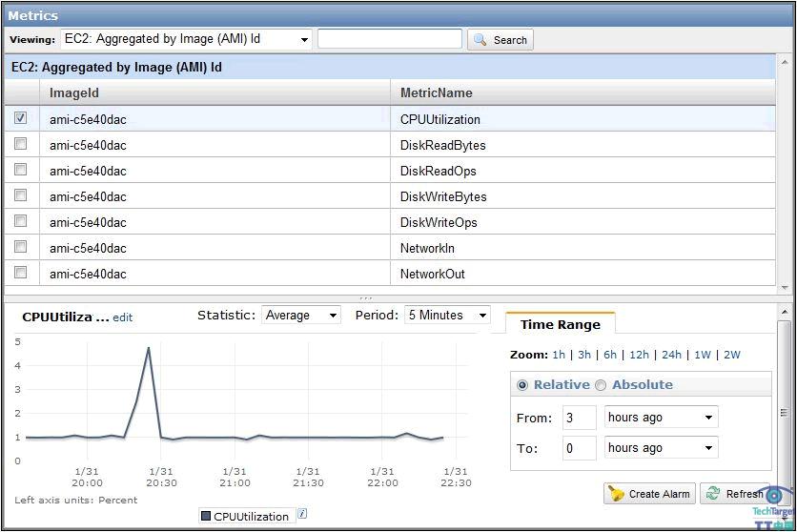Open the To 'hours ago' unit dropdown

[661, 448]
